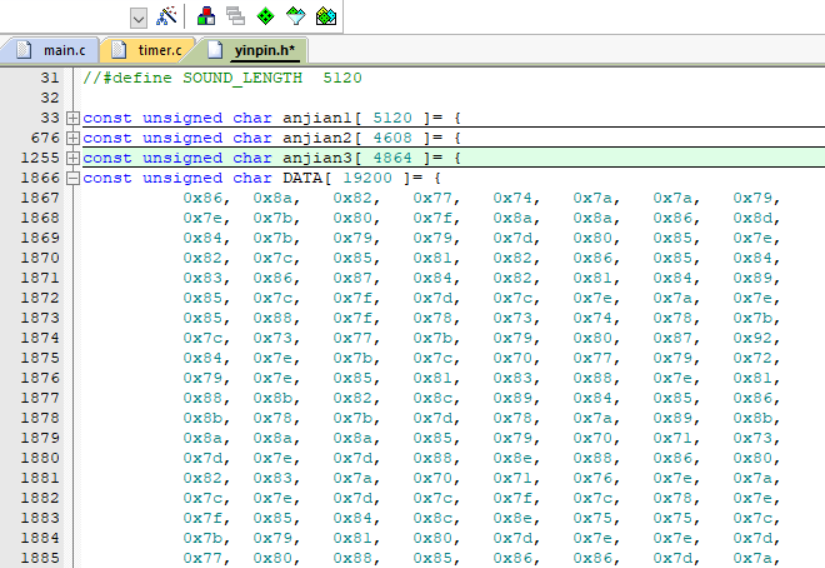Click line number 1866
Screen dimensions: 825x568
[x=40, y=178]
